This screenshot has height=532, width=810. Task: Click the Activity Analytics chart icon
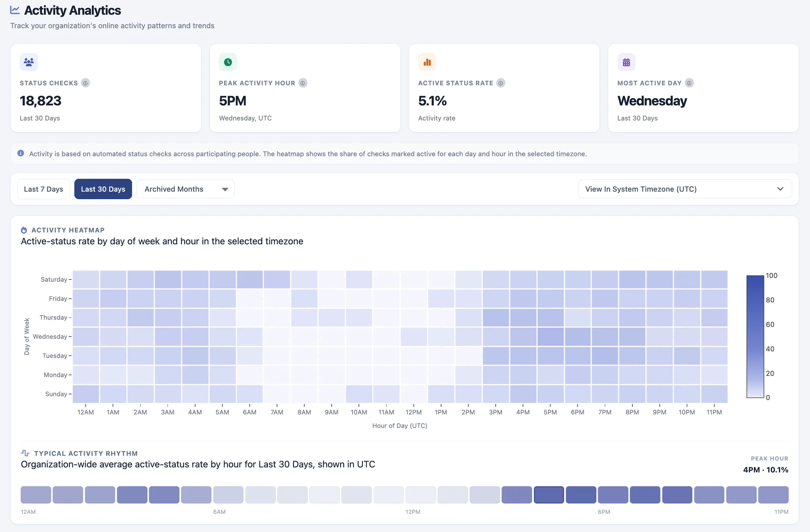15,10
